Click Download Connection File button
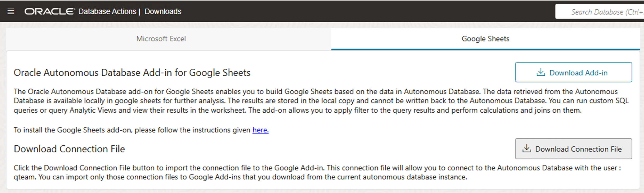This screenshot has width=644, height=193. (x=573, y=149)
